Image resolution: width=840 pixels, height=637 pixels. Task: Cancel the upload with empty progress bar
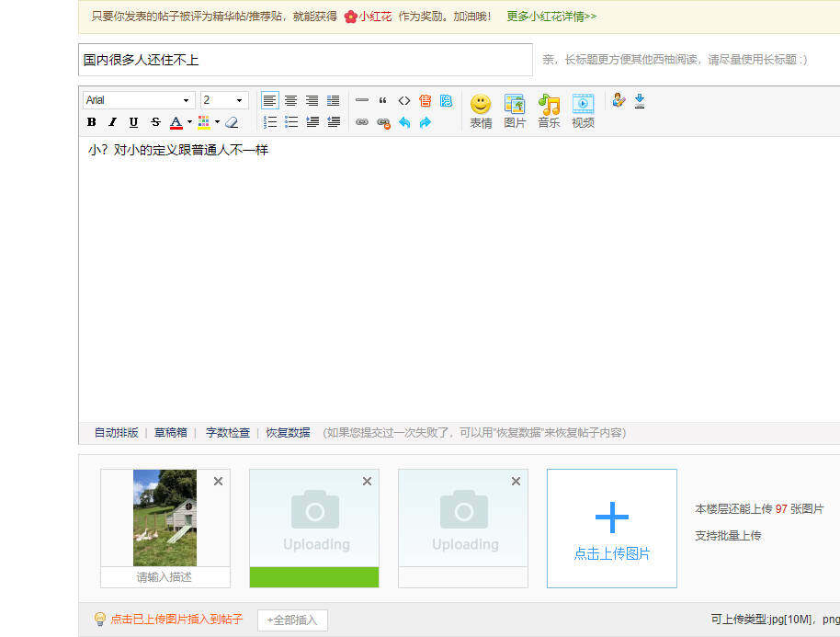tap(516, 481)
